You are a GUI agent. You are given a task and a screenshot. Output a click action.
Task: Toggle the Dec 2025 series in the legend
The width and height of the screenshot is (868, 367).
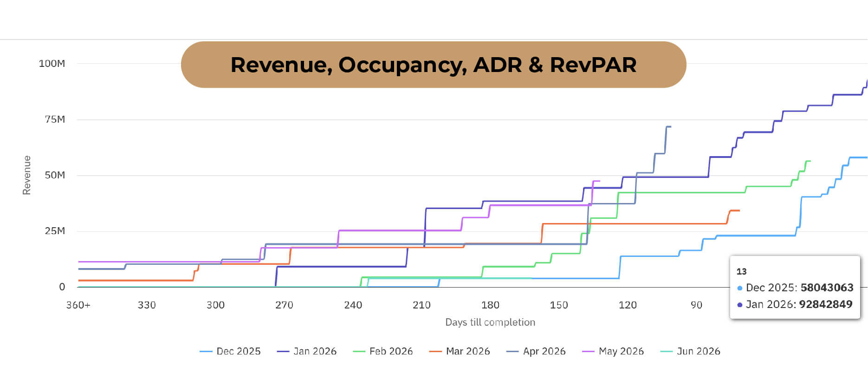point(230,351)
